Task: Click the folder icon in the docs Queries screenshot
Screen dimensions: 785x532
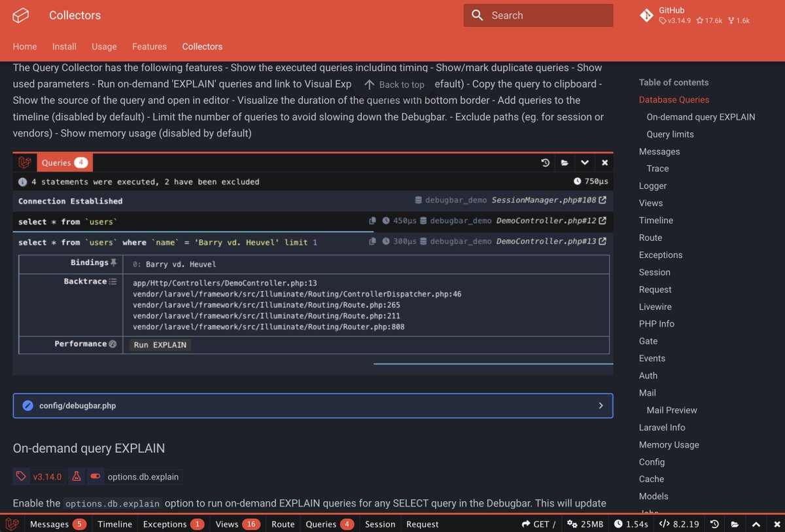Action: pyautogui.click(x=565, y=163)
